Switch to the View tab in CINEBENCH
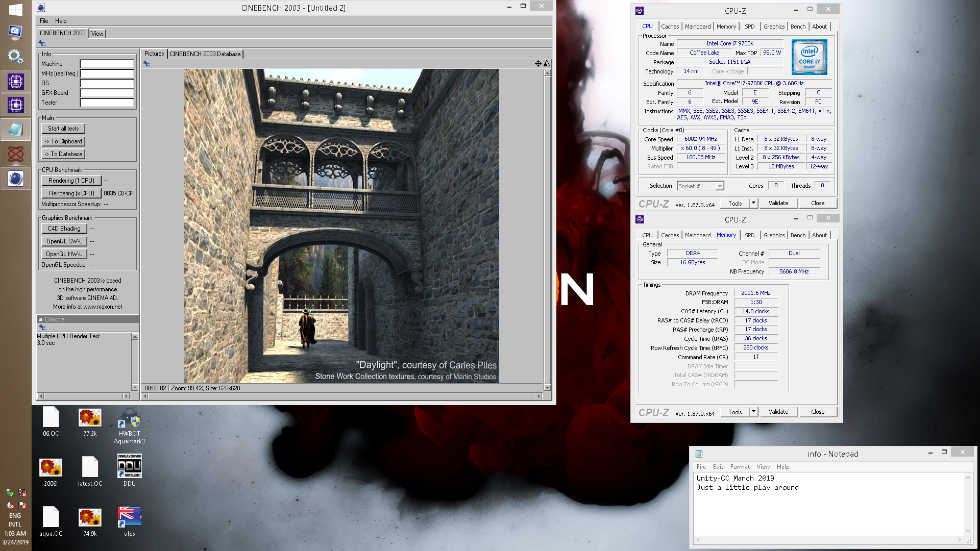Screen dimensions: 980x551 click(97, 34)
